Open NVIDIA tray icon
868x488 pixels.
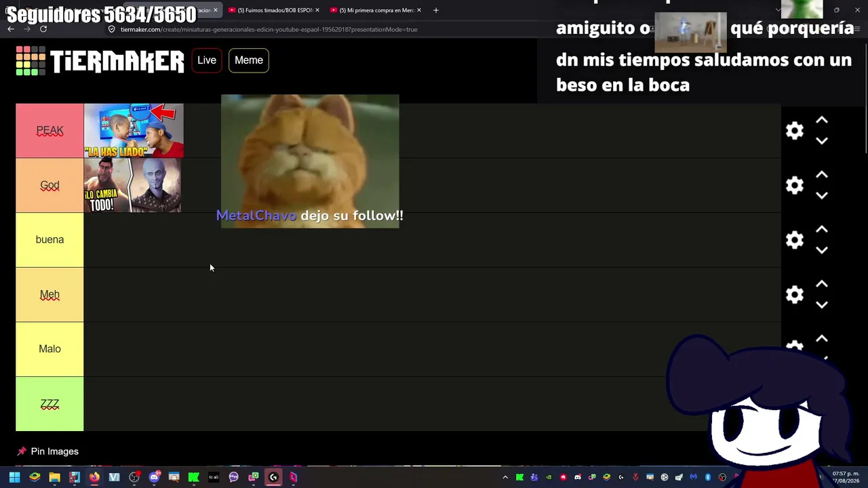click(x=549, y=477)
